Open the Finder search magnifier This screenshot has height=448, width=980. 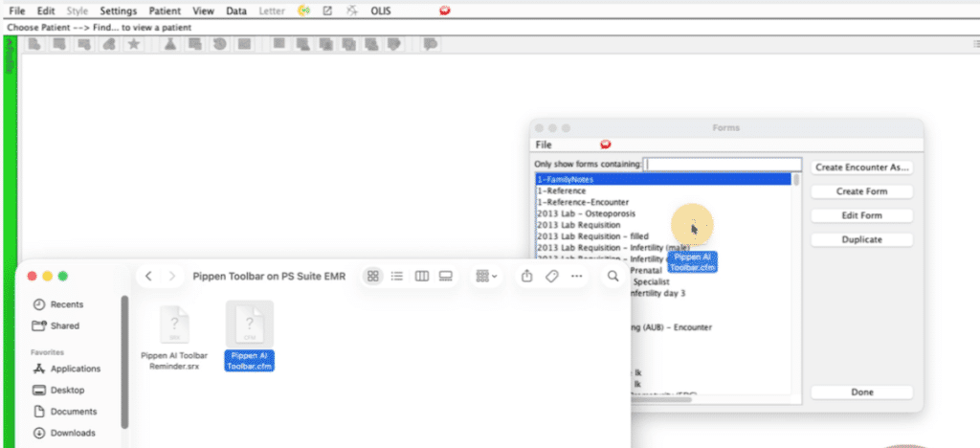(612, 276)
